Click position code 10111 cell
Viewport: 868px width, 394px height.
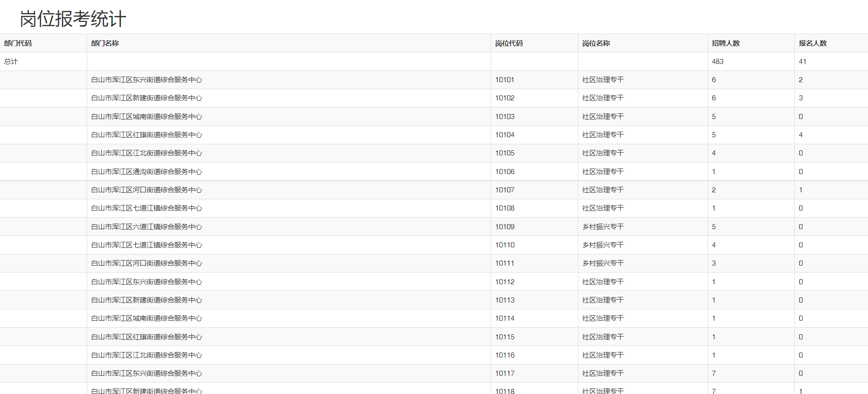[505, 263]
